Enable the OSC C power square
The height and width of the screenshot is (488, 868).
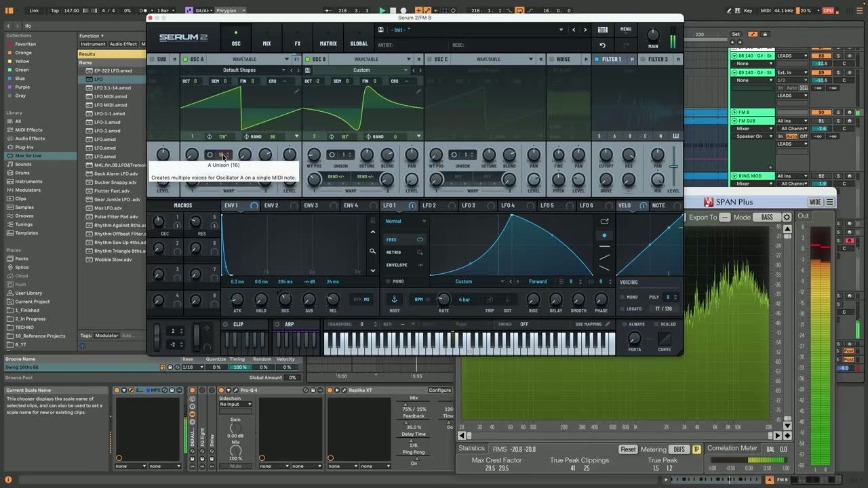429,60
